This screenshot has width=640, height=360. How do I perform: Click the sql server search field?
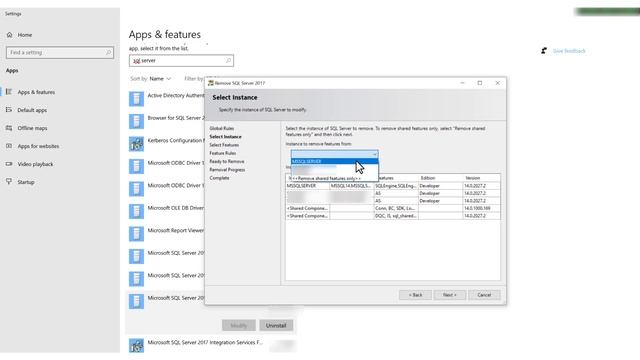(181, 60)
